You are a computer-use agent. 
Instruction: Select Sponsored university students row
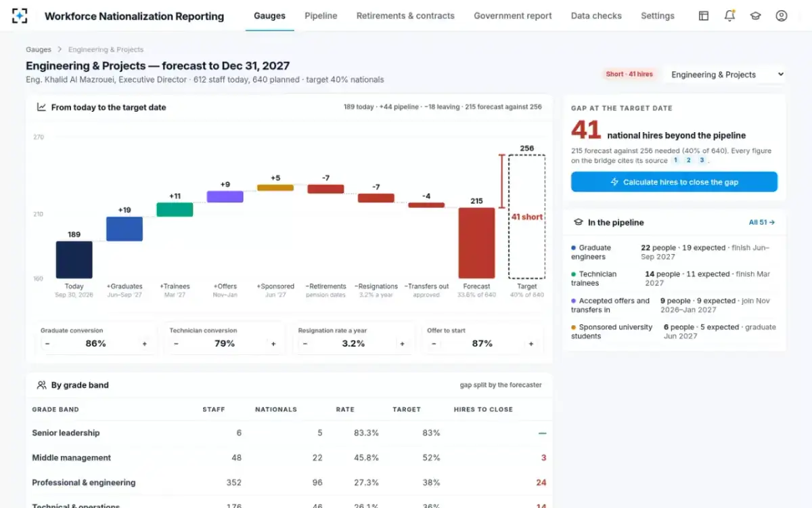point(675,331)
